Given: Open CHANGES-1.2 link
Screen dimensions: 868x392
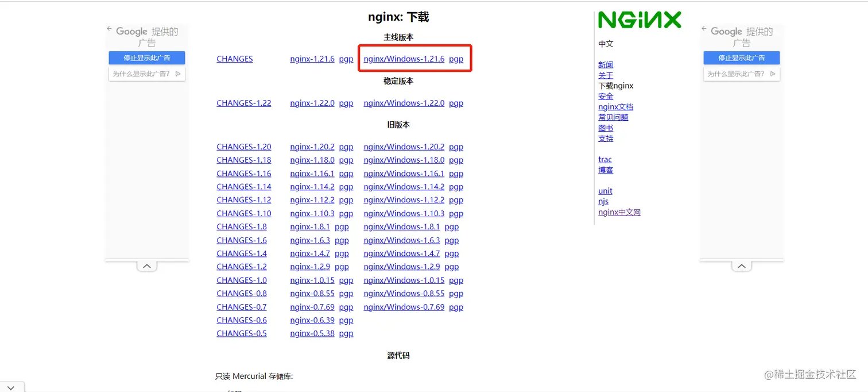Looking at the screenshot, I should pos(242,266).
